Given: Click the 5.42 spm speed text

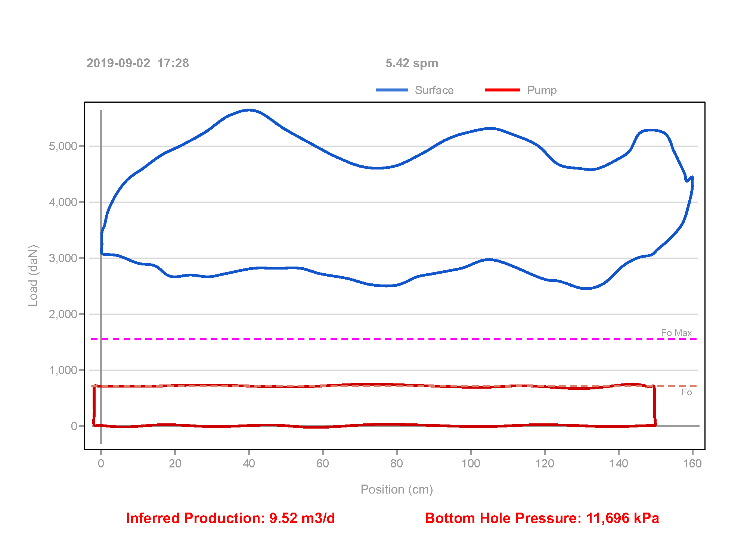Looking at the screenshot, I should click(412, 63).
